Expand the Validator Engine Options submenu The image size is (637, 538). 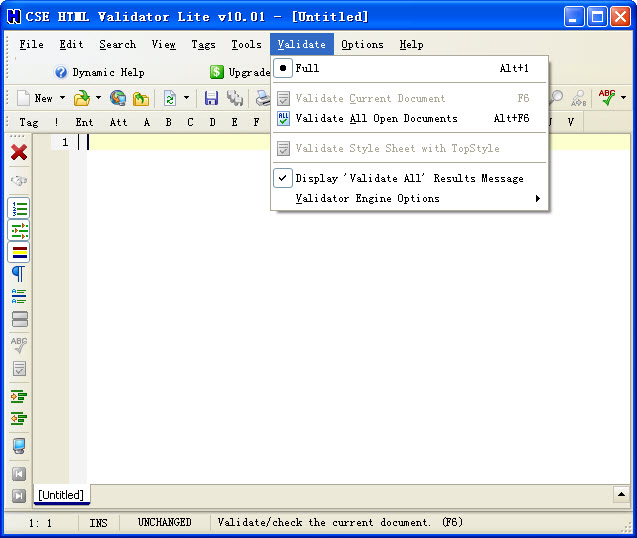410,198
